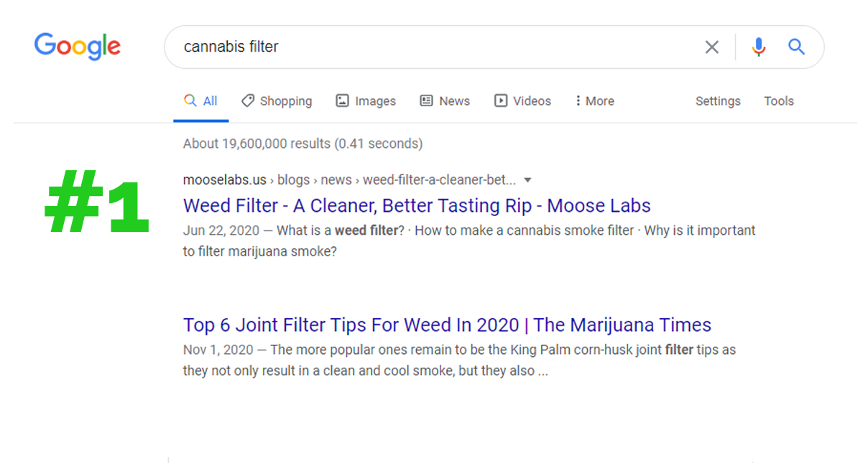The height and width of the screenshot is (471, 868).
Task: Submit search using the magnifying glass icon
Action: pyautogui.click(x=796, y=47)
